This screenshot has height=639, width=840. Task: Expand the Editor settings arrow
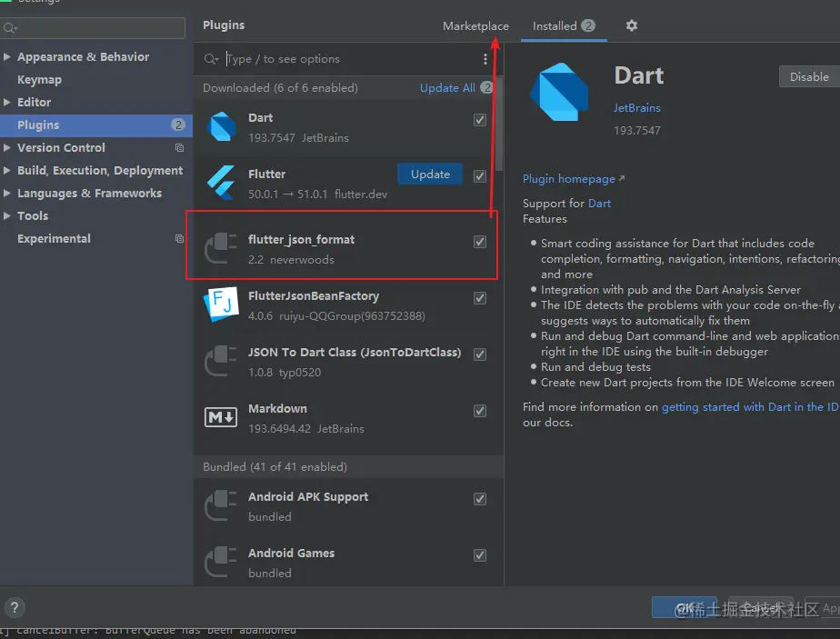(7, 102)
